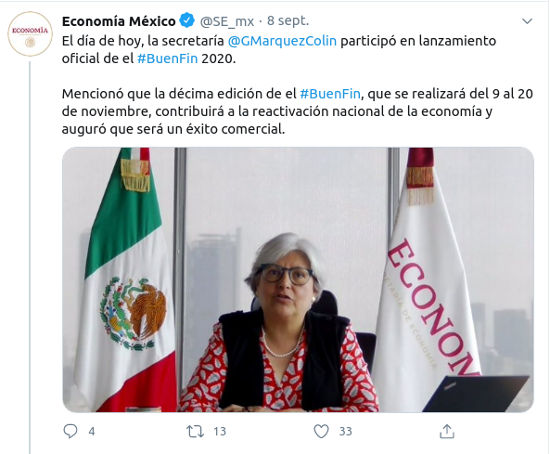
Task: Click the like count 33
Action: 346,431
